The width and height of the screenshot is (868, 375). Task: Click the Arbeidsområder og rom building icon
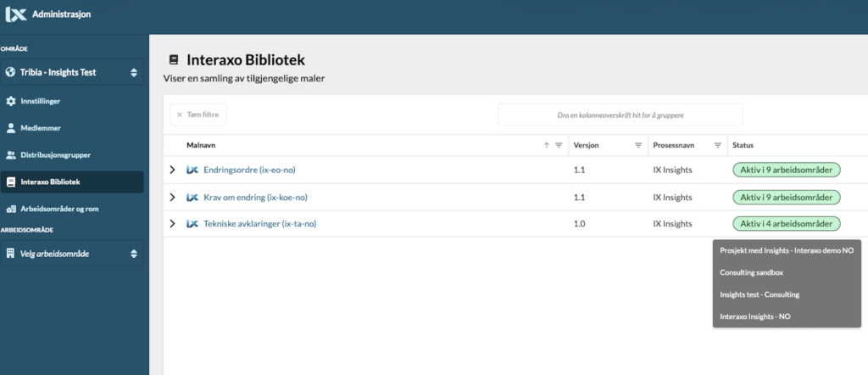(10, 209)
